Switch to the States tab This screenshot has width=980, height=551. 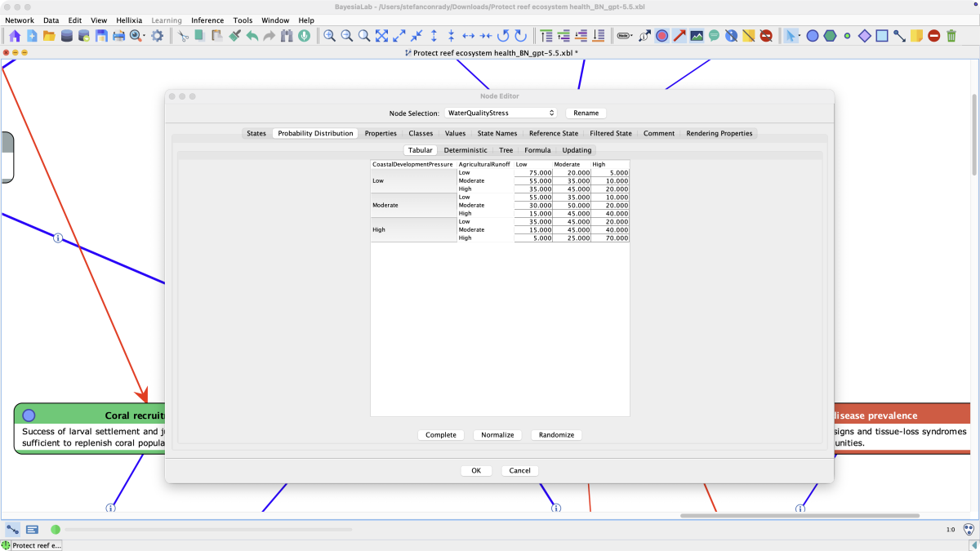(256, 133)
